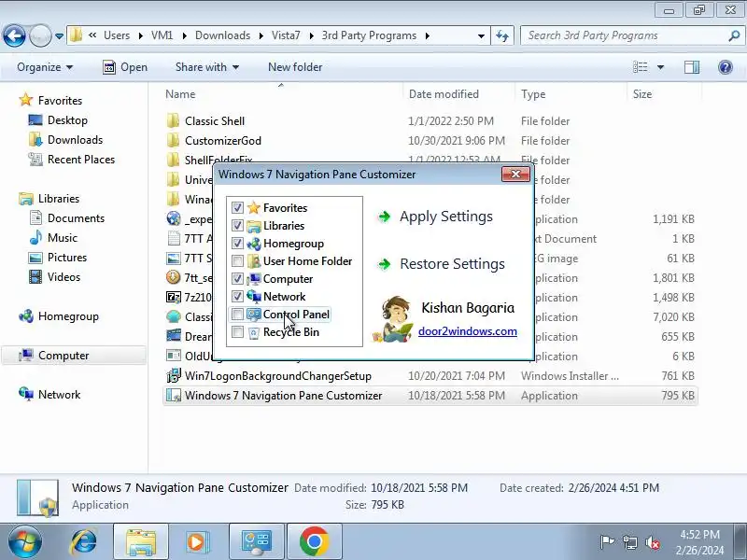Enable the Control Panel checkbox
The image size is (747, 560).
[x=237, y=315]
